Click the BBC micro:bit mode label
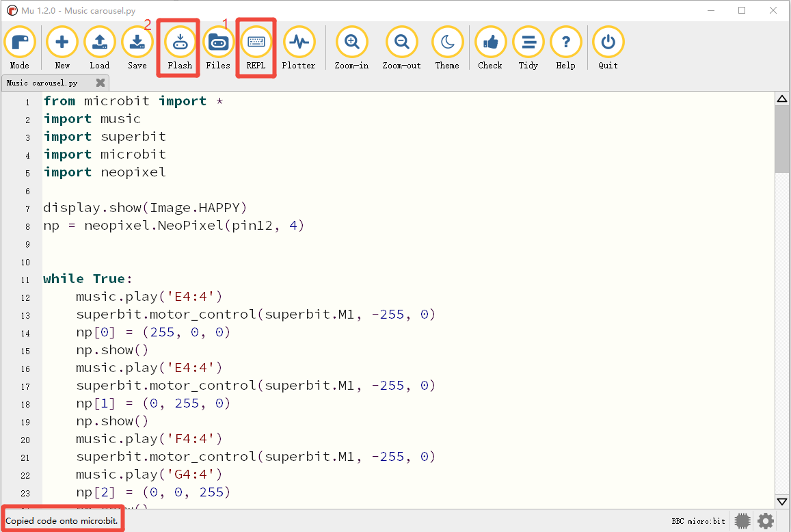791x532 pixels. [x=698, y=521]
